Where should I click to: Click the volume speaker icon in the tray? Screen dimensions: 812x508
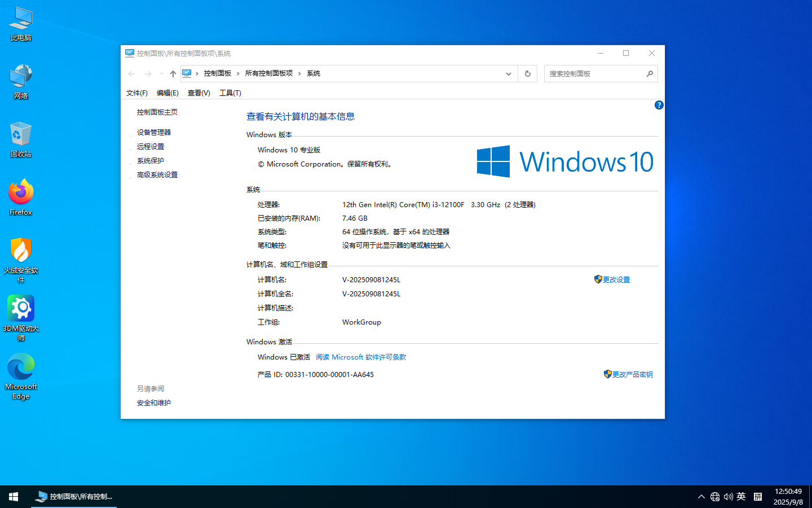point(730,497)
